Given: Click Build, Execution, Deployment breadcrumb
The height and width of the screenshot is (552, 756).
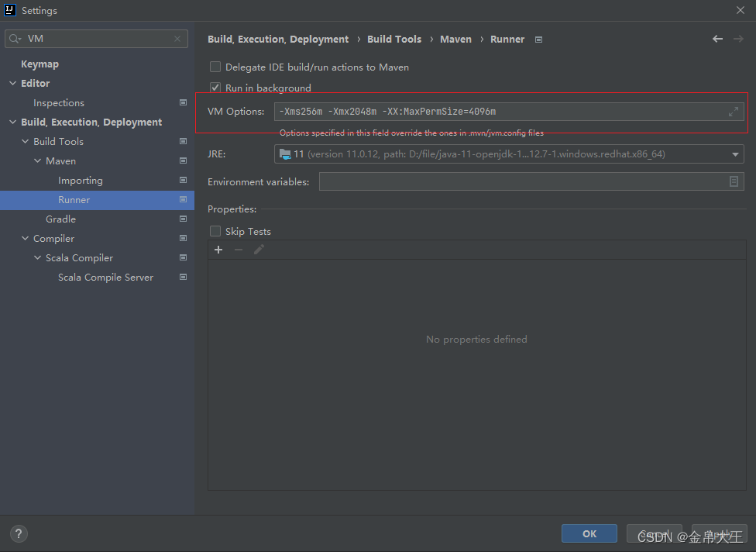Looking at the screenshot, I should (278, 40).
